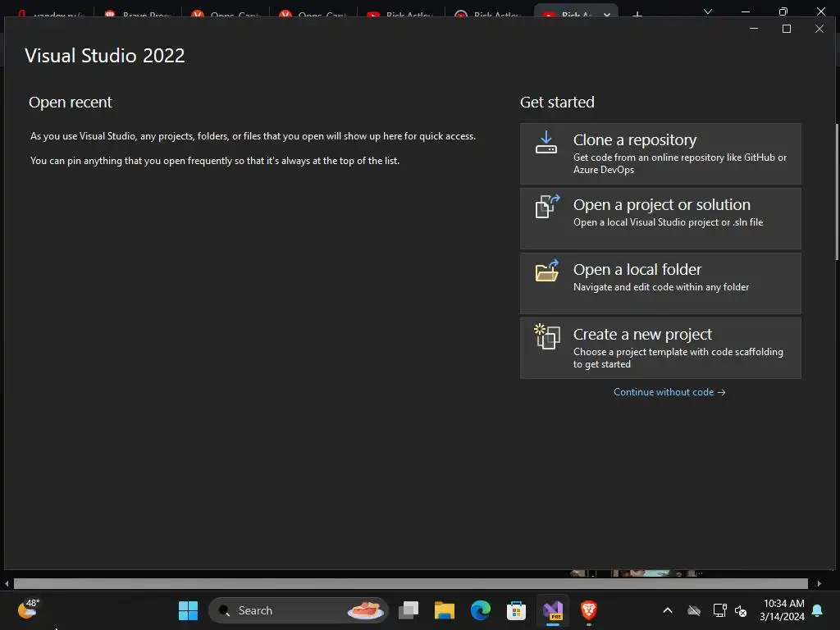Image resolution: width=840 pixels, height=630 pixels.
Task: Click the OneDrive cloud tray icon
Action: [694, 610]
